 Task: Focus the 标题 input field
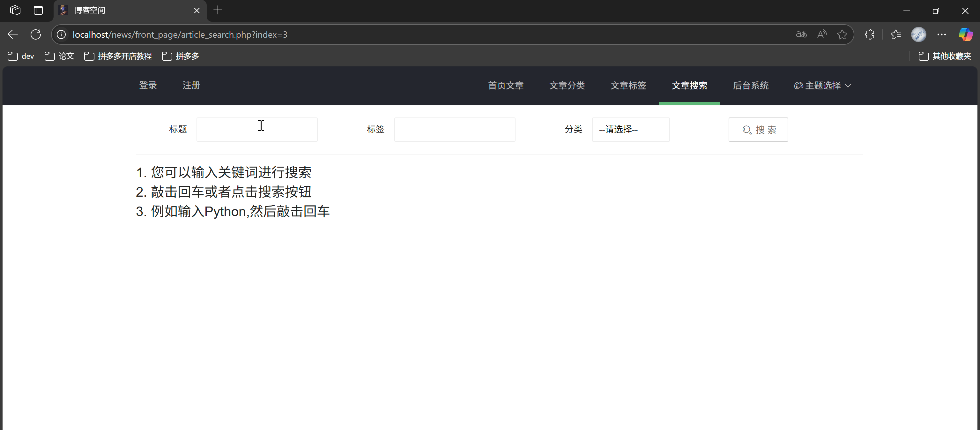pyautogui.click(x=257, y=129)
